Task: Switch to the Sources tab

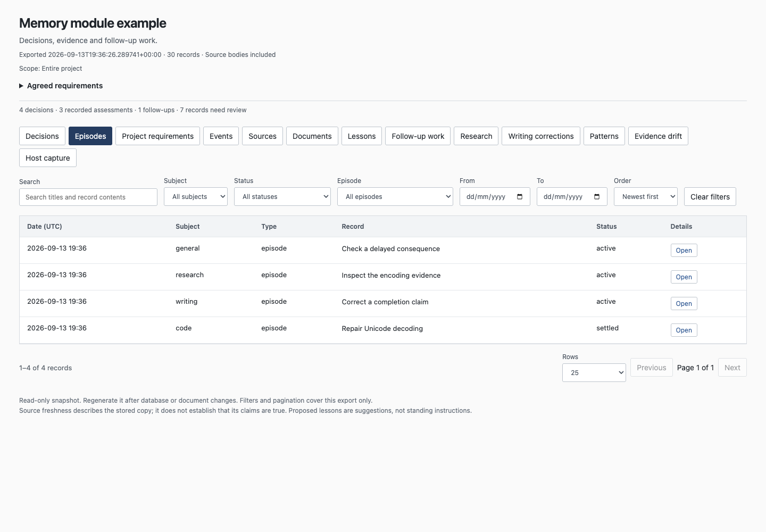Action: click(263, 136)
